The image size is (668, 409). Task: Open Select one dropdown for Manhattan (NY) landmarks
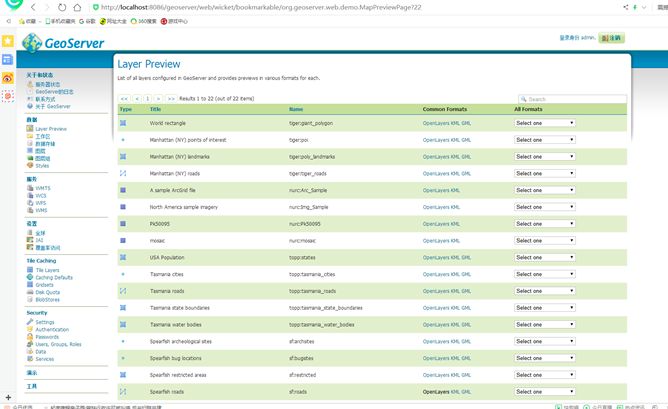pyautogui.click(x=544, y=157)
